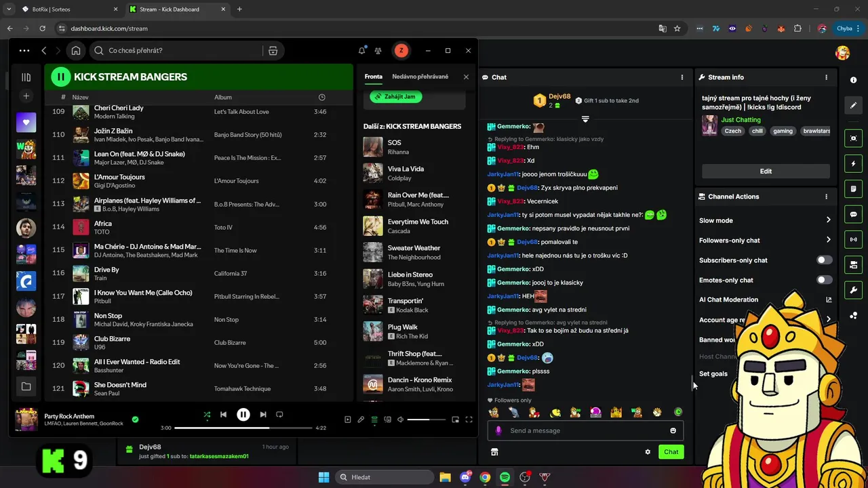868x488 pixels.
Task: Enter Spotify fullscreen mode
Action: (469, 420)
